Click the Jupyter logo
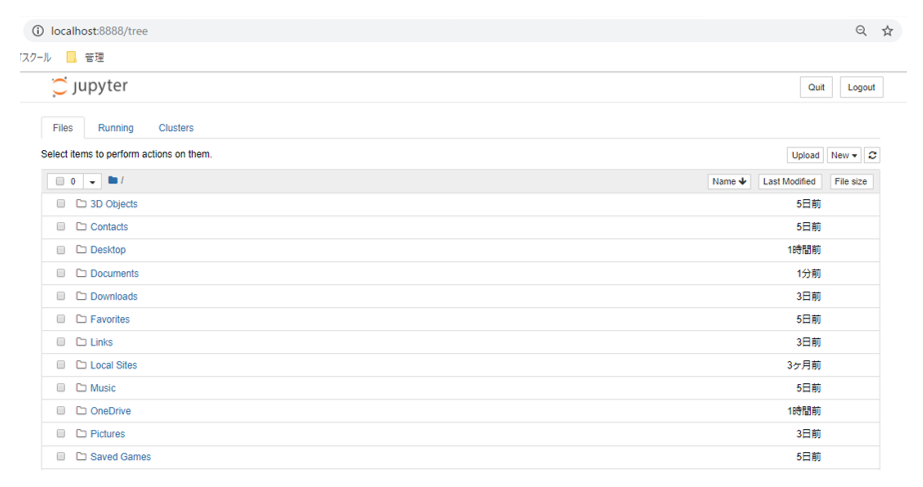923x487 pixels. [90, 87]
